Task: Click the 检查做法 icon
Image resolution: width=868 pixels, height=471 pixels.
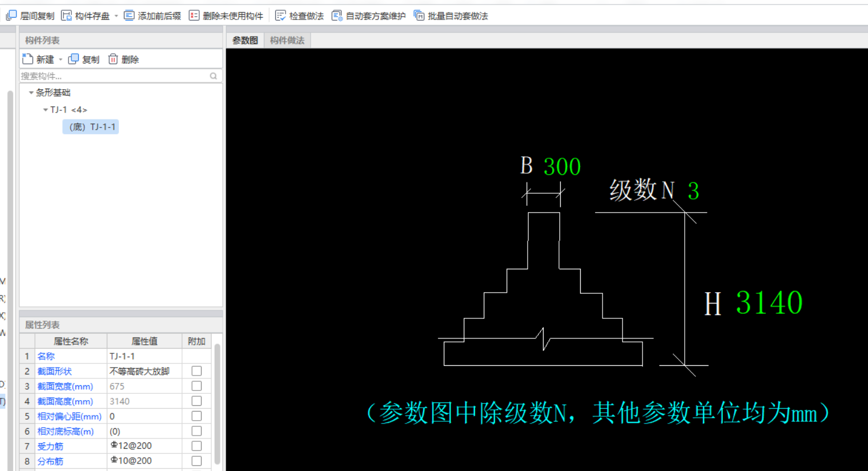Action: [x=280, y=15]
